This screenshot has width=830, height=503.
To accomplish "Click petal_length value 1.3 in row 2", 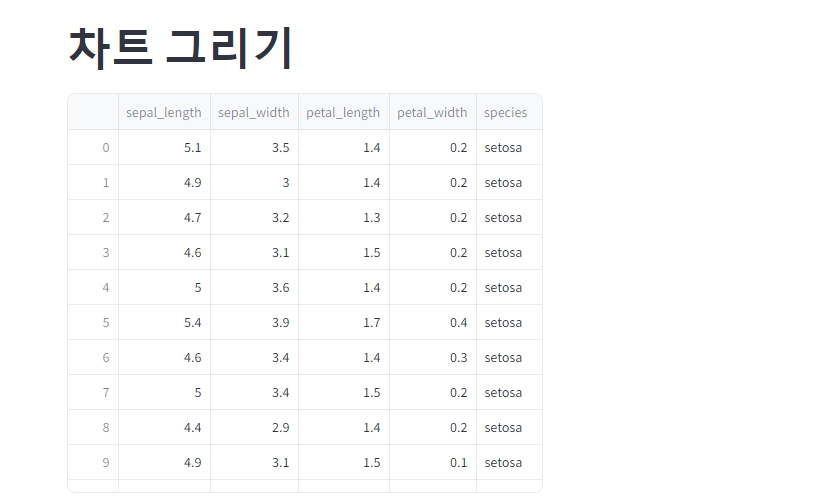I will click(344, 217).
